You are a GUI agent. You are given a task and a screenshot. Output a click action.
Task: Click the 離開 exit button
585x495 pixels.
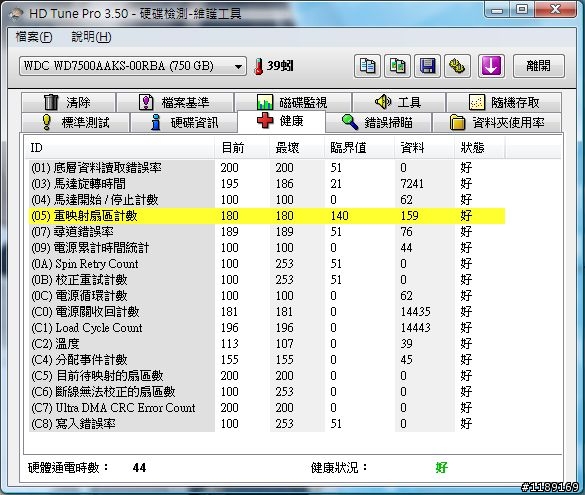pos(539,66)
